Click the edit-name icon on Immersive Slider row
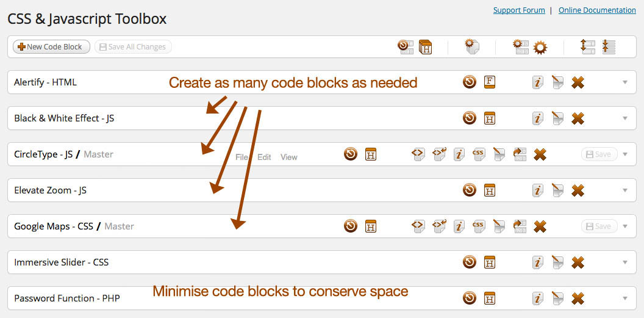The image size is (644, 318). (557, 262)
